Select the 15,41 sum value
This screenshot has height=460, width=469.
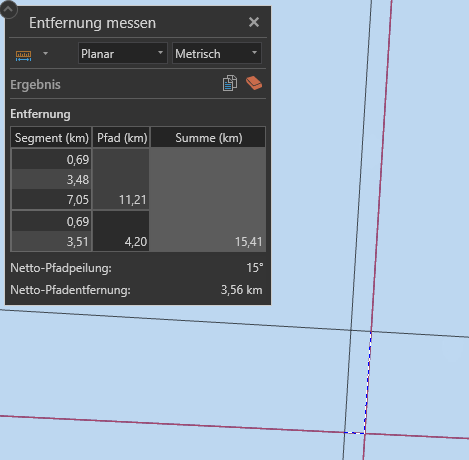[x=248, y=242]
